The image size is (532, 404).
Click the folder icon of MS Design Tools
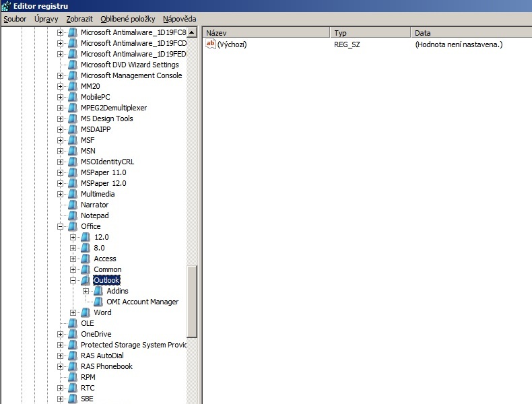[73, 119]
